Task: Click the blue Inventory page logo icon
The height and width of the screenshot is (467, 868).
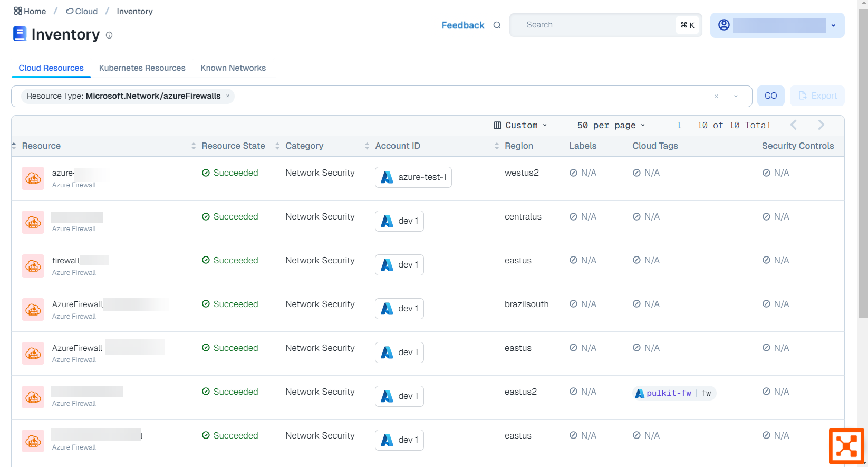Action: tap(20, 34)
